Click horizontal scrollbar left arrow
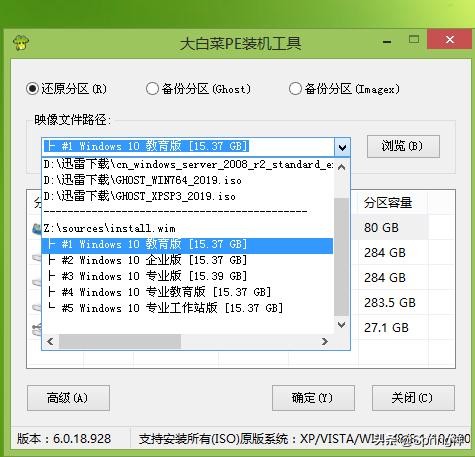 point(50,341)
